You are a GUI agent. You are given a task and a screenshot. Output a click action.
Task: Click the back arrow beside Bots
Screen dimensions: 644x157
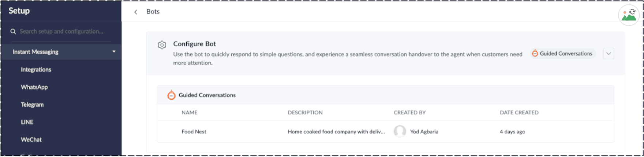136,12
